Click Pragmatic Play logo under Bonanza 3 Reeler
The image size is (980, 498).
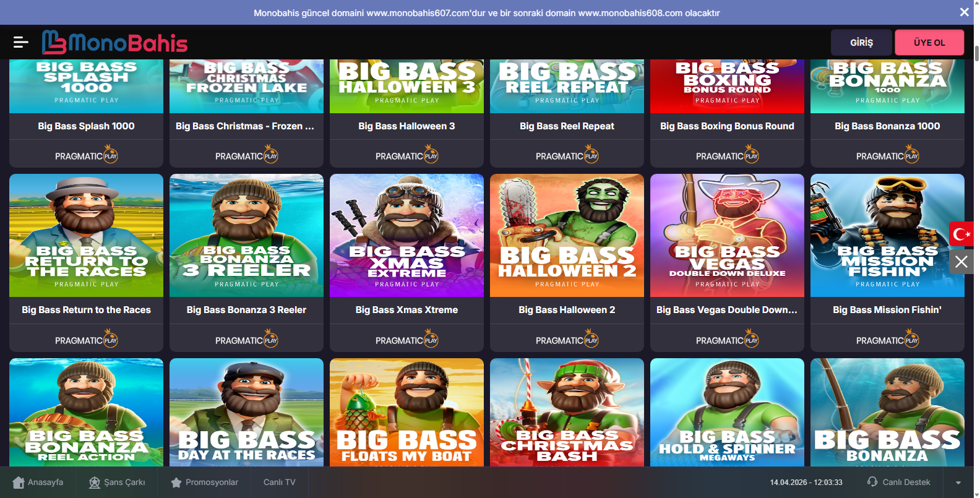(x=246, y=339)
